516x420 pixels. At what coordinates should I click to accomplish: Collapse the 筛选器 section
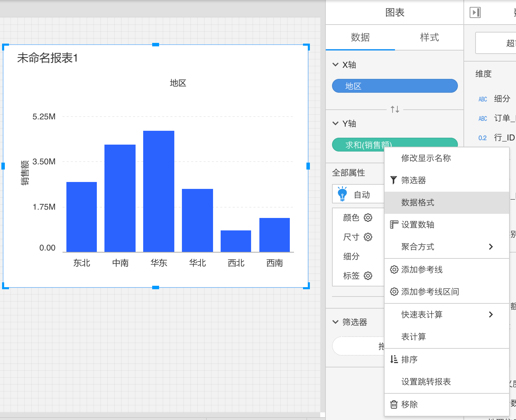[335, 322]
